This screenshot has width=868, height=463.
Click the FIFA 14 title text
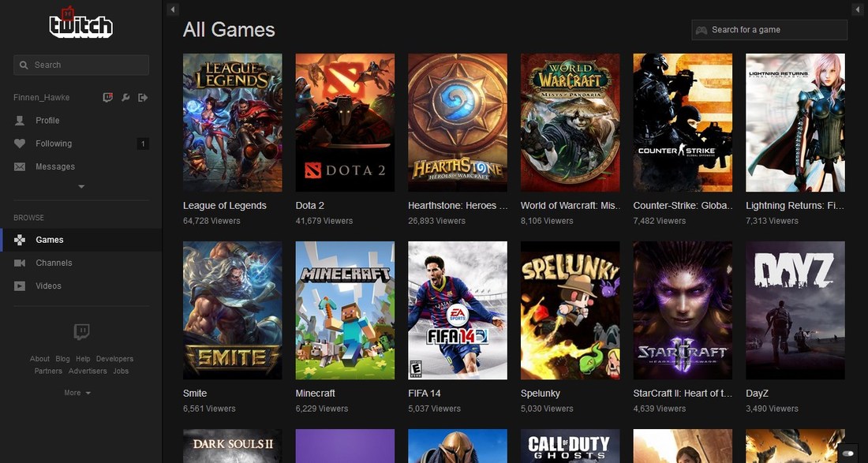pos(425,394)
